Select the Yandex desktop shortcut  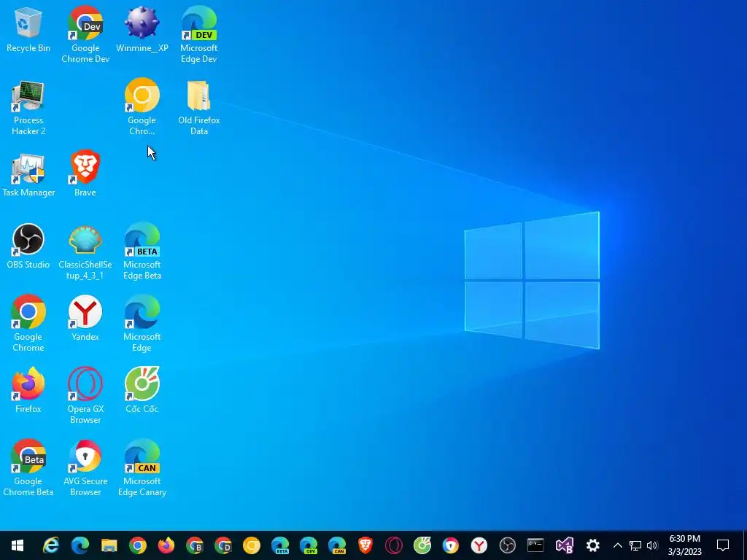click(x=85, y=318)
